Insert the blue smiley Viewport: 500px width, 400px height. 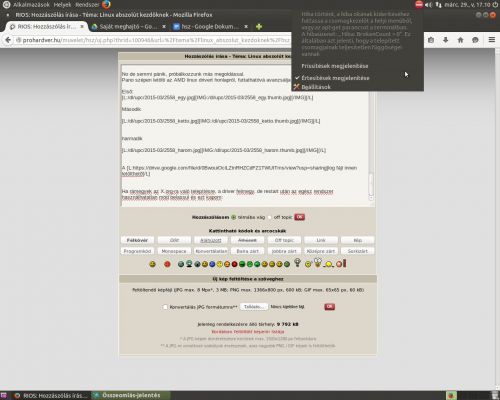click(212, 264)
